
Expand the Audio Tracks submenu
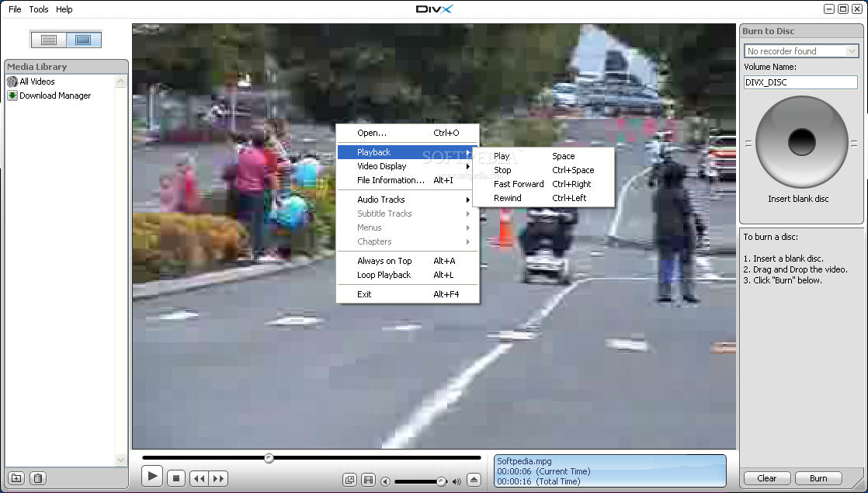tap(408, 200)
